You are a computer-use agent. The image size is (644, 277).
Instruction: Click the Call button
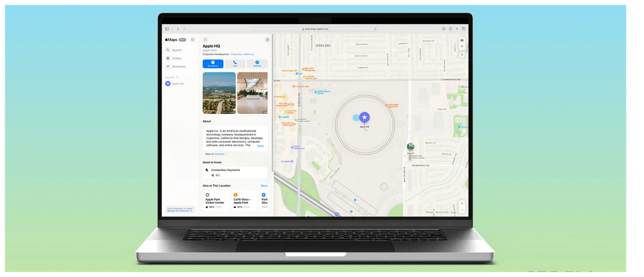coord(235,64)
